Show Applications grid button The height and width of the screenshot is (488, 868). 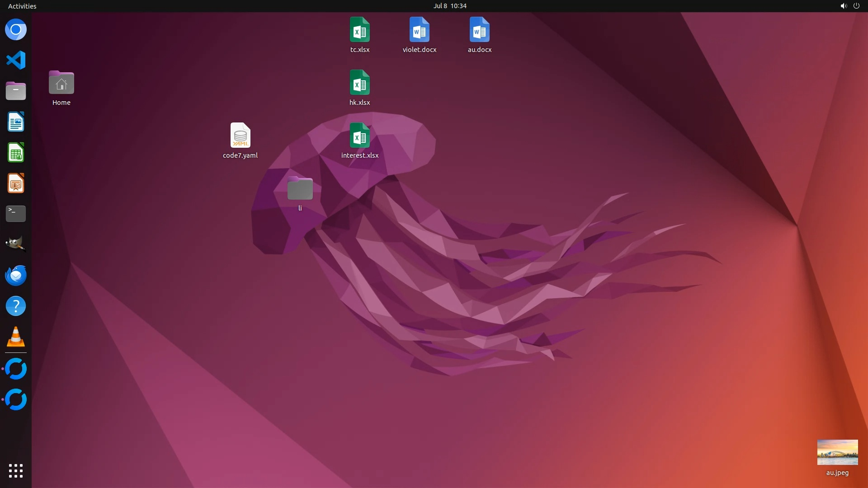16,470
